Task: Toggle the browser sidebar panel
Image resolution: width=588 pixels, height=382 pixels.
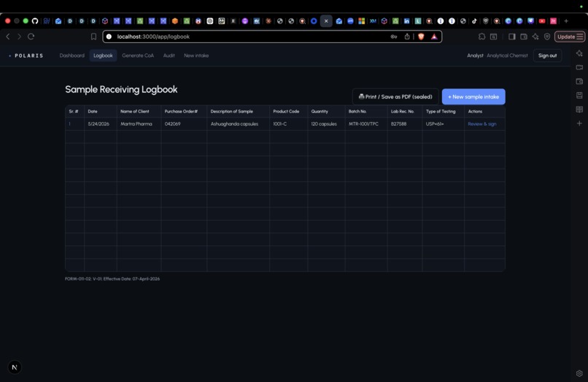Action: pyautogui.click(x=512, y=37)
